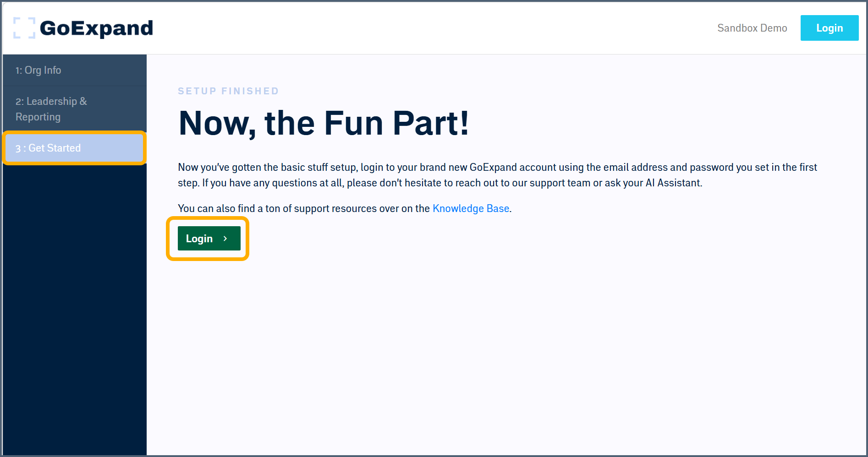Screen dimensions: 868x457
Task: Click the SETUP FINISHED label
Action: [228, 91]
